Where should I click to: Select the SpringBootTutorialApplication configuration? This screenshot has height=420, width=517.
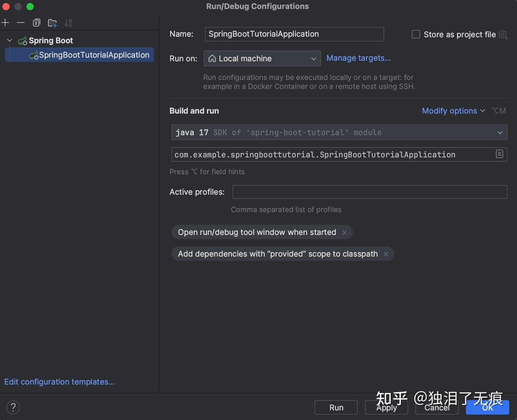[x=94, y=55]
